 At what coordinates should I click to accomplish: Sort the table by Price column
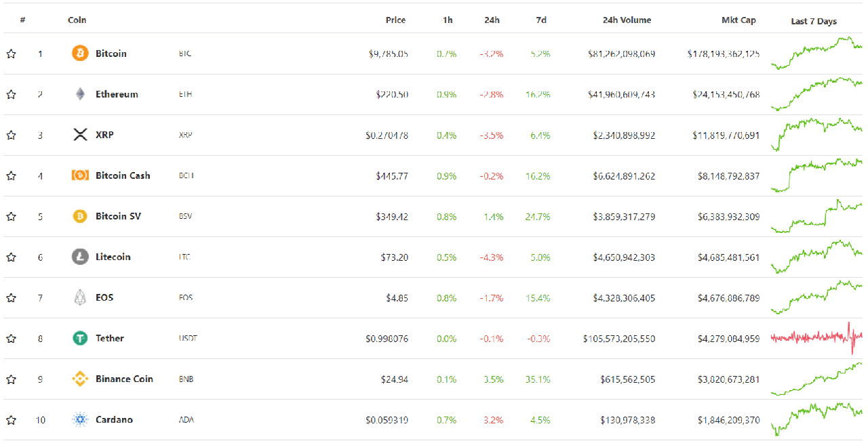pos(395,20)
